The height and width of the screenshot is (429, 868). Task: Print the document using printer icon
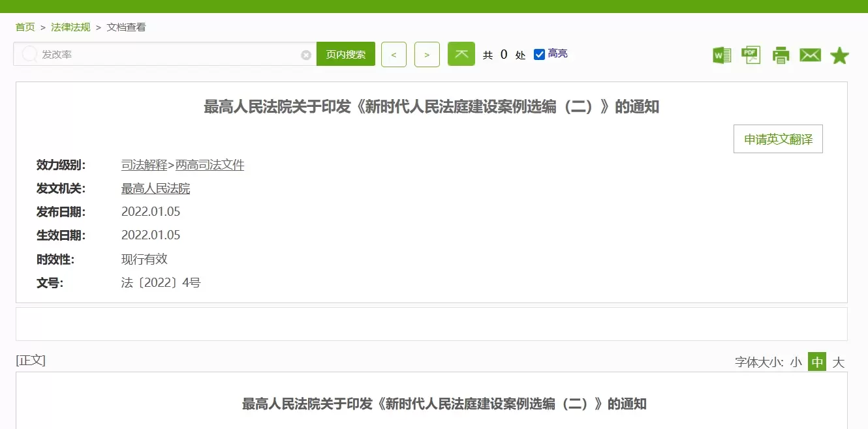tap(781, 55)
